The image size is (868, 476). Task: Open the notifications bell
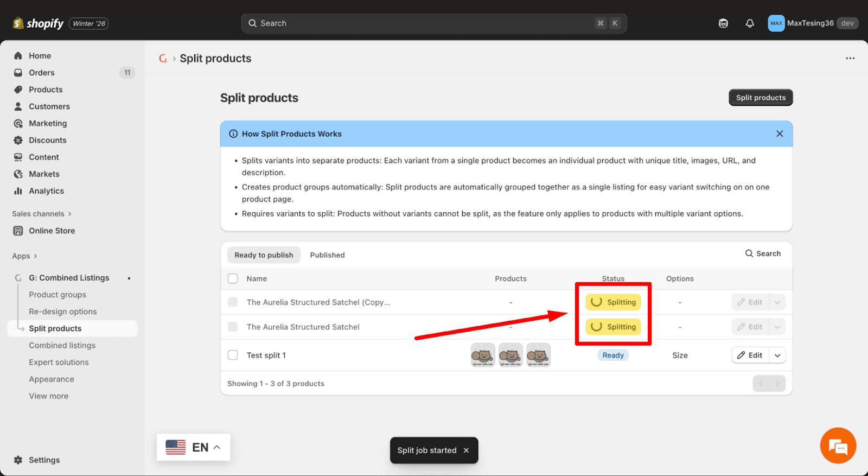(x=750, y=23)
